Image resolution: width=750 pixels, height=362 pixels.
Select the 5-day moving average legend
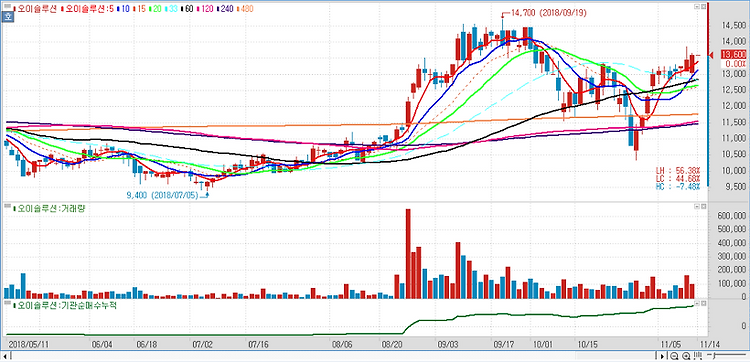click(88, 9)
